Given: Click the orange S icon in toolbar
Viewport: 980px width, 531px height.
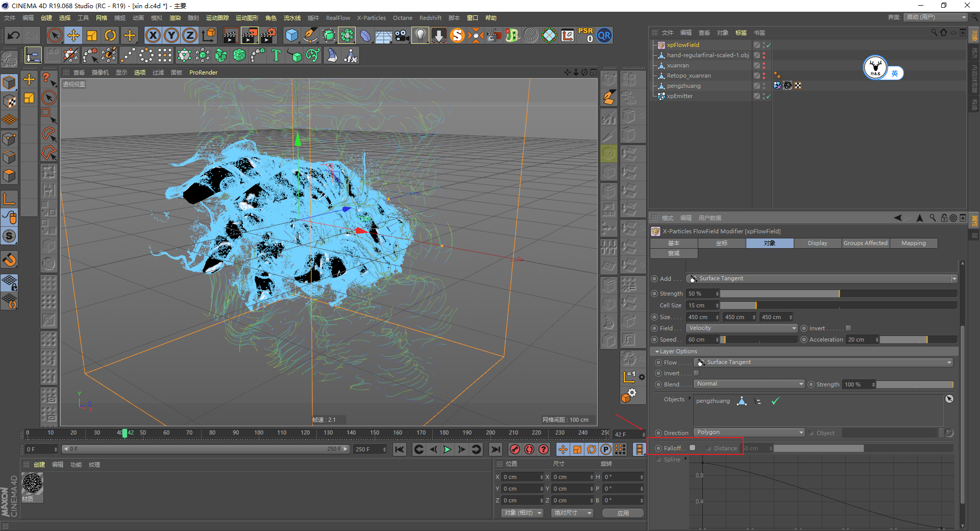Looking at the screenshot, I should (x=457, y=36).
